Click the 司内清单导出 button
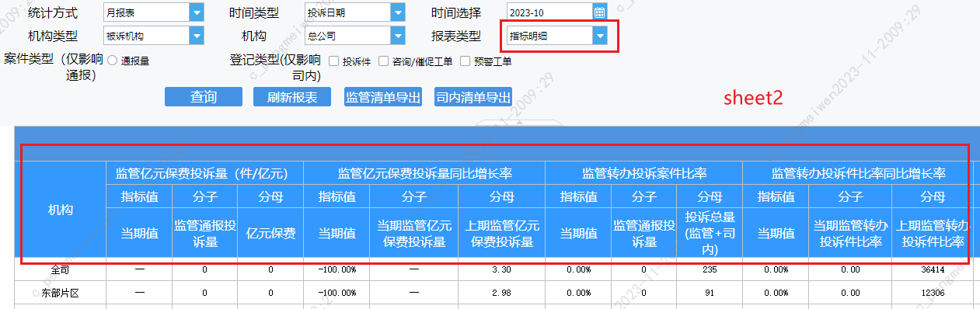This screenshot has width=980, height=309. click(x=473, y=97)
